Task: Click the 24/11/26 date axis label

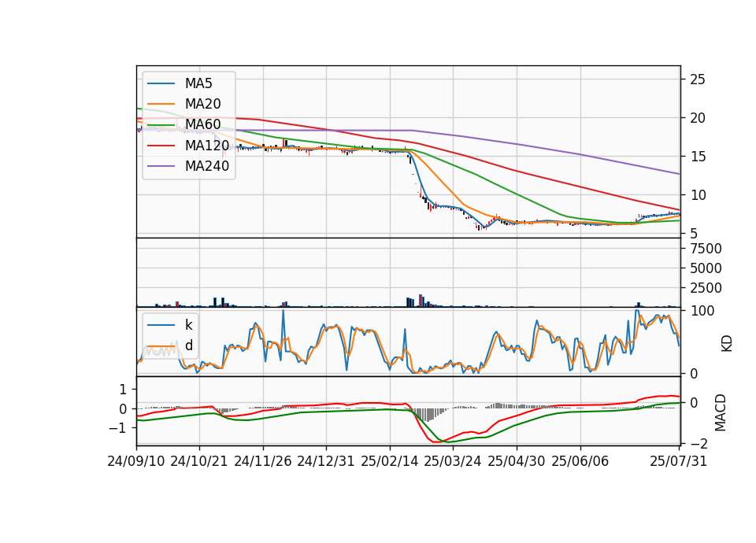Action: click(263, 461)
